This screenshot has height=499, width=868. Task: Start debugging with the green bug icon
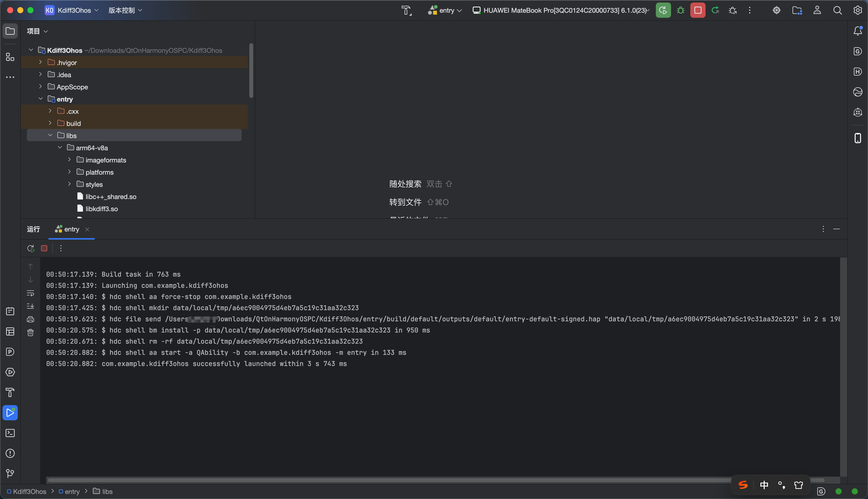click(680, 10)
